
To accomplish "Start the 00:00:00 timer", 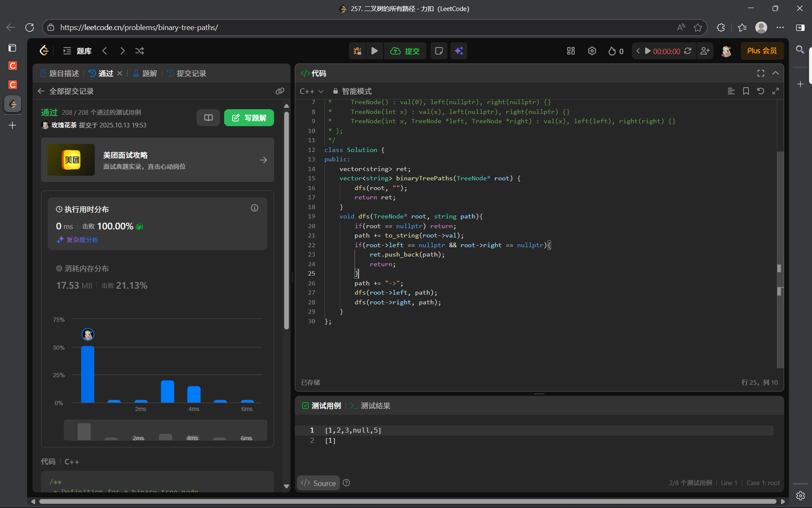I will tap(647, 51).
